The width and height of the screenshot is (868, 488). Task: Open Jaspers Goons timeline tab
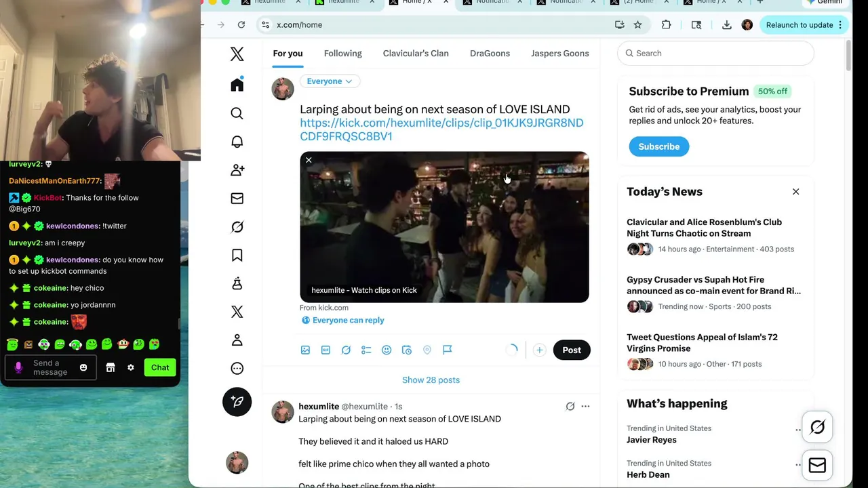tap(559, 54)
